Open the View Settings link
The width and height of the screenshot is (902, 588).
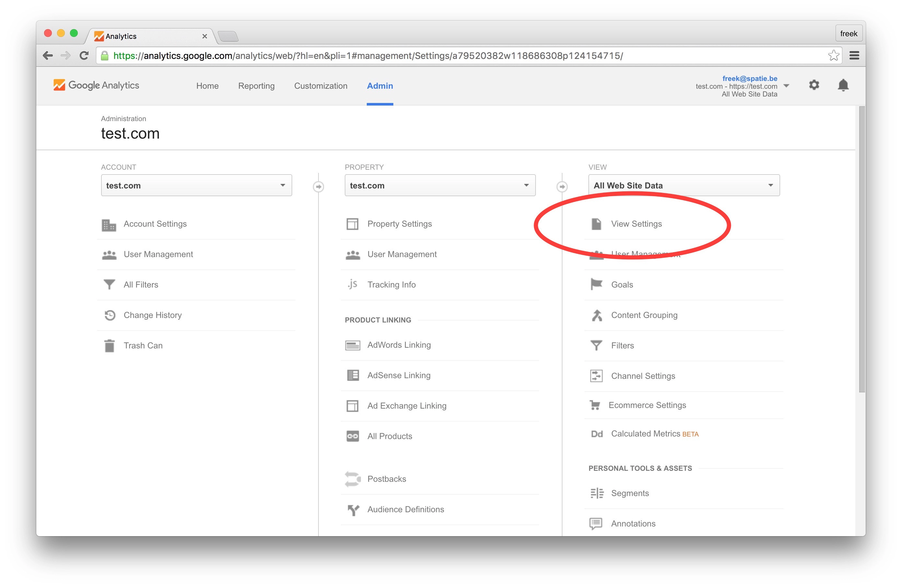[x=636, y=223]
